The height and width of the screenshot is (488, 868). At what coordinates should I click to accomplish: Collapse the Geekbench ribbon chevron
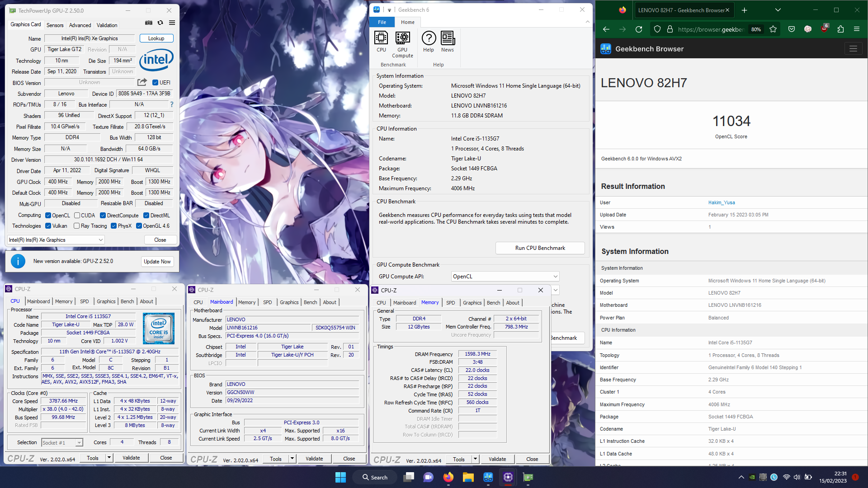pos(587,22)
